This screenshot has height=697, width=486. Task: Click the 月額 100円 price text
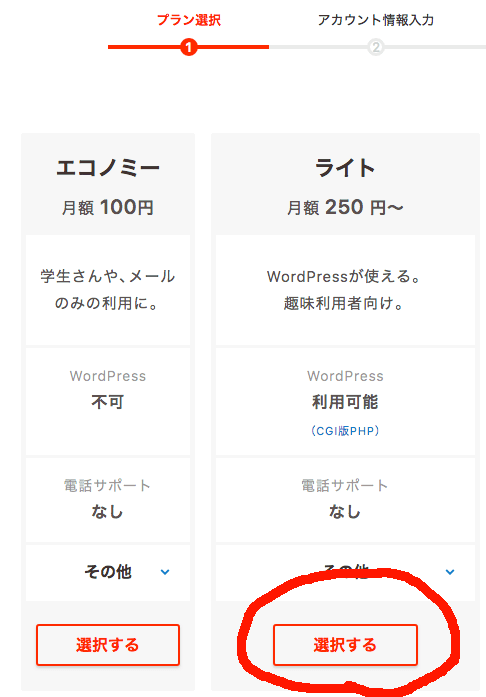pyautogui.click(x=108, y=208)
